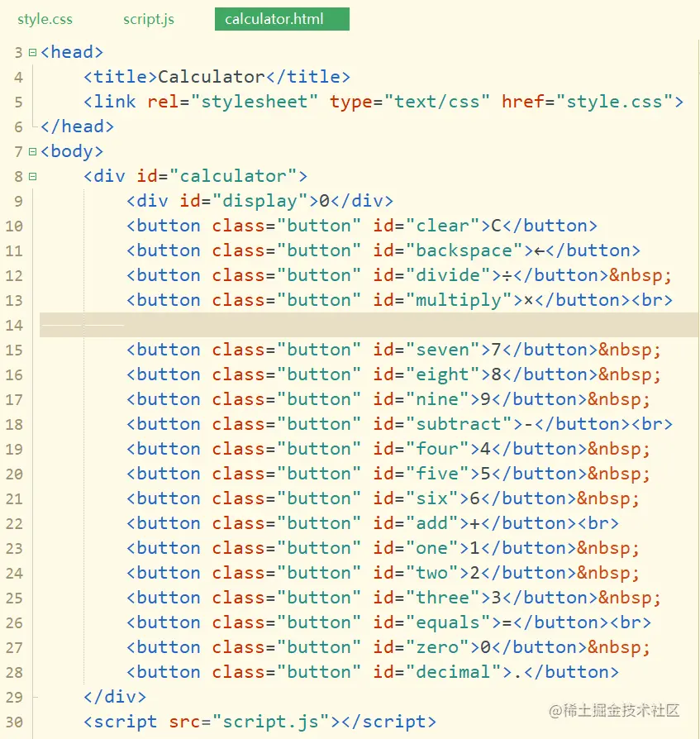700x739 pixels.
Task: Click the id value subtract
Action: coord(459,424)
